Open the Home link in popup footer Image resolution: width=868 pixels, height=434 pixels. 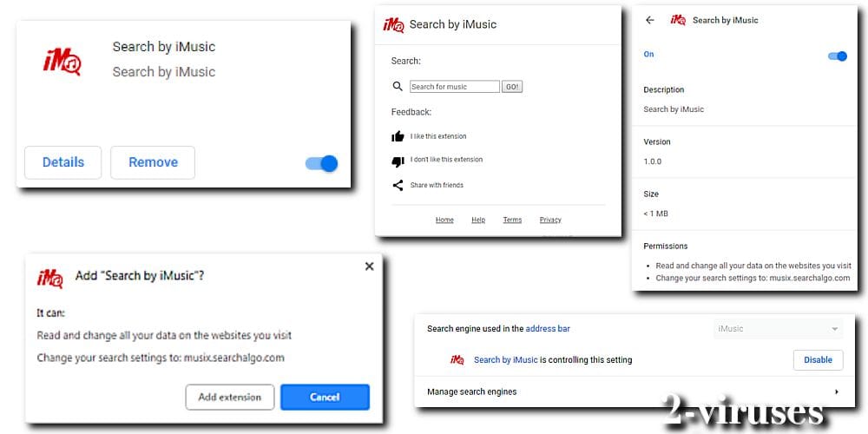point(444,220)
